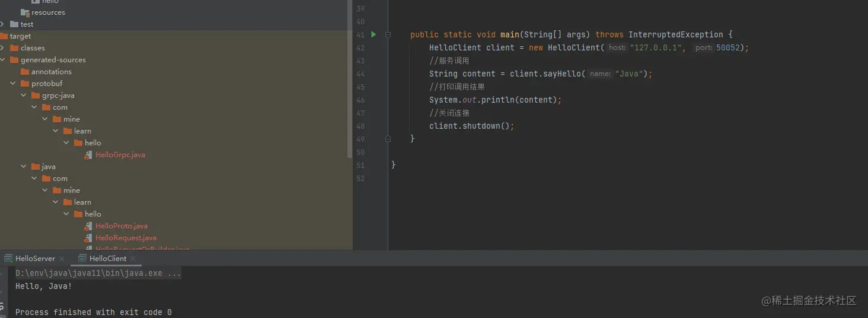Close the HelloServer run tab
The height and width of the screenshot is (318, 868).
coord(61,259)
